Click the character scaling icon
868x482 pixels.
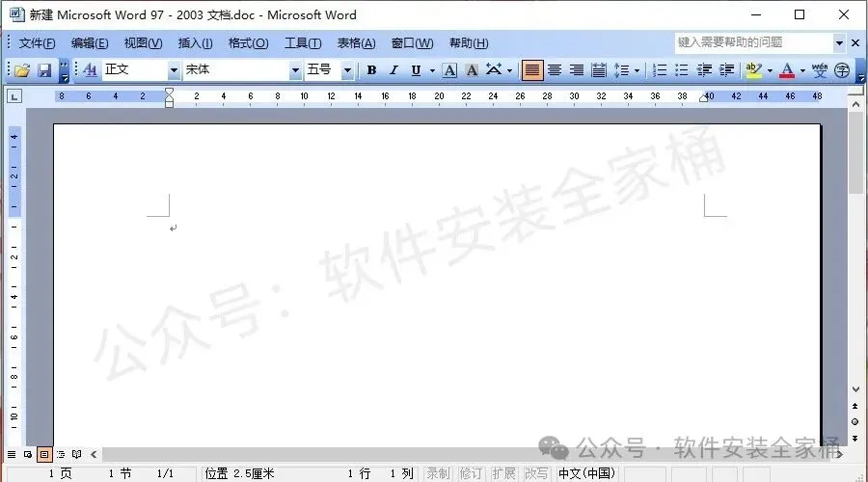494,70
